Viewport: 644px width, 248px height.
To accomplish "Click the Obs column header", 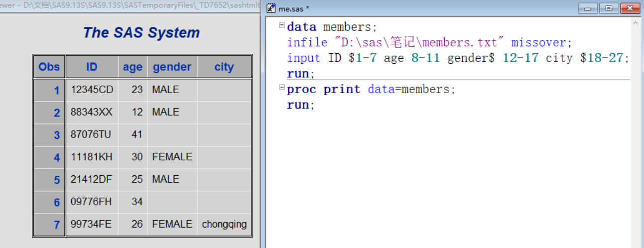I will (49, 67).
